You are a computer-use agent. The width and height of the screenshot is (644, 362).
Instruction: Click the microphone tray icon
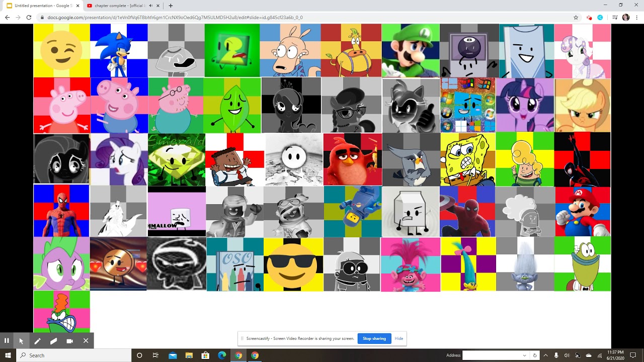click(556, 355)
